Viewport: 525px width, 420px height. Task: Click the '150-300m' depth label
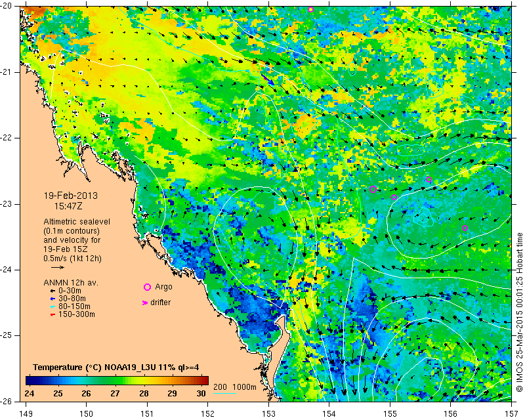coord(77,314)
